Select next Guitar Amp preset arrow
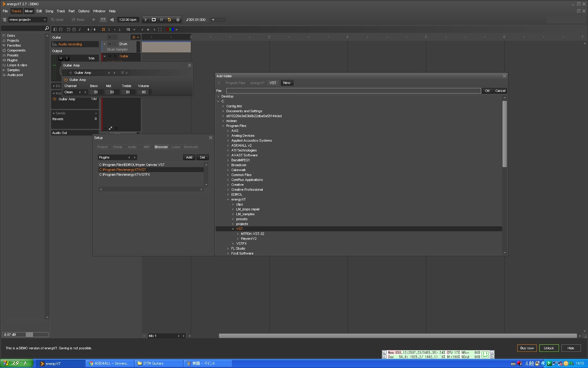This screenshot has height=368, width=588. pyautogui.click(x=115, y=73)
